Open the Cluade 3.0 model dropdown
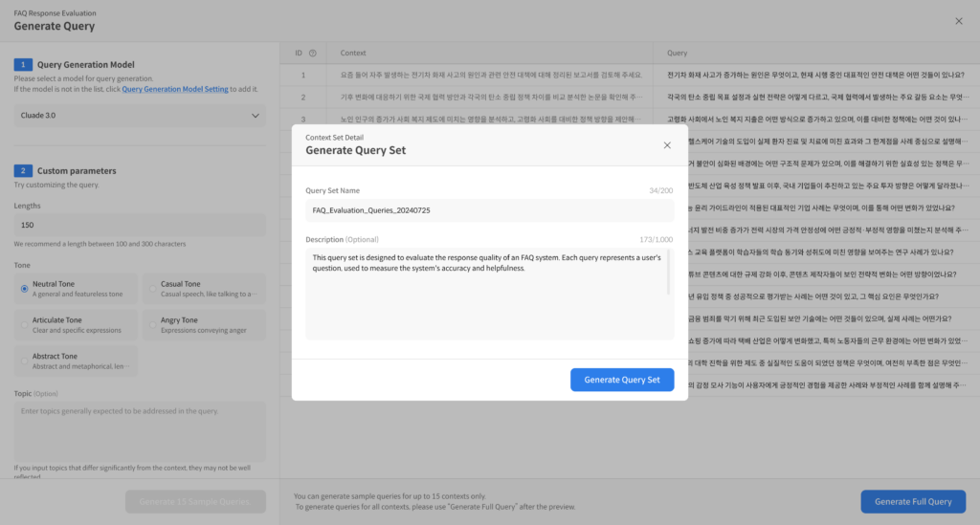 click(140, 116)
